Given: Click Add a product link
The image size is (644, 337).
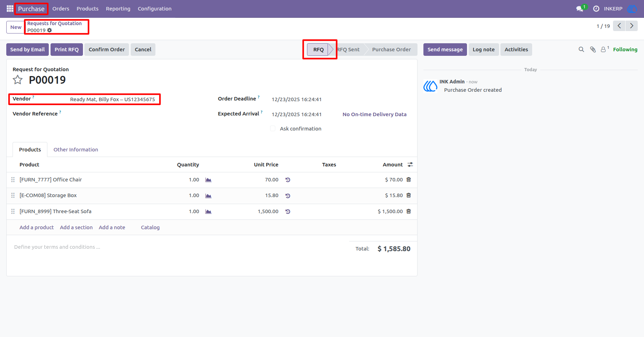Looking at the screenshot, I should point(37,227).
